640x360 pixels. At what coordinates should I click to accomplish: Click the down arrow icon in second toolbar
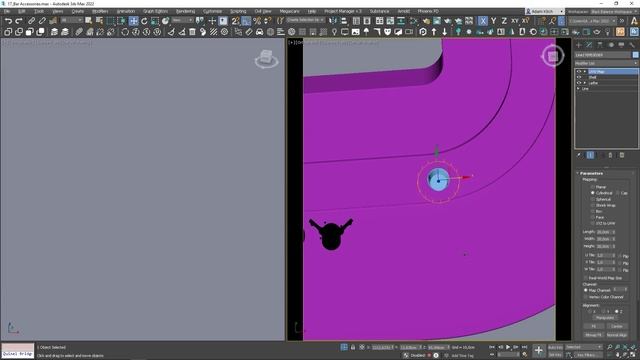pyautogui.click(x=444, y=32)
